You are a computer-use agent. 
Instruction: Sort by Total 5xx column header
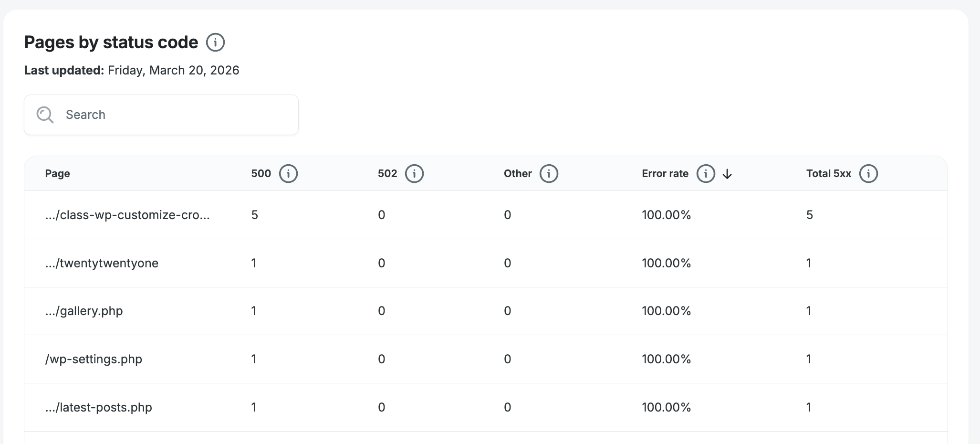pyautogui.click(x=829, y=174)
